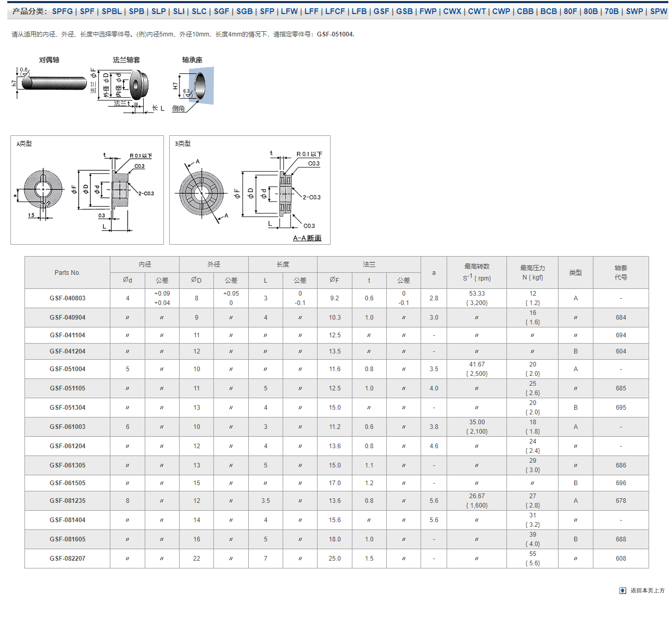Click the B类型 section drawing
Viewport: 672px width, 620px height.
250,190
